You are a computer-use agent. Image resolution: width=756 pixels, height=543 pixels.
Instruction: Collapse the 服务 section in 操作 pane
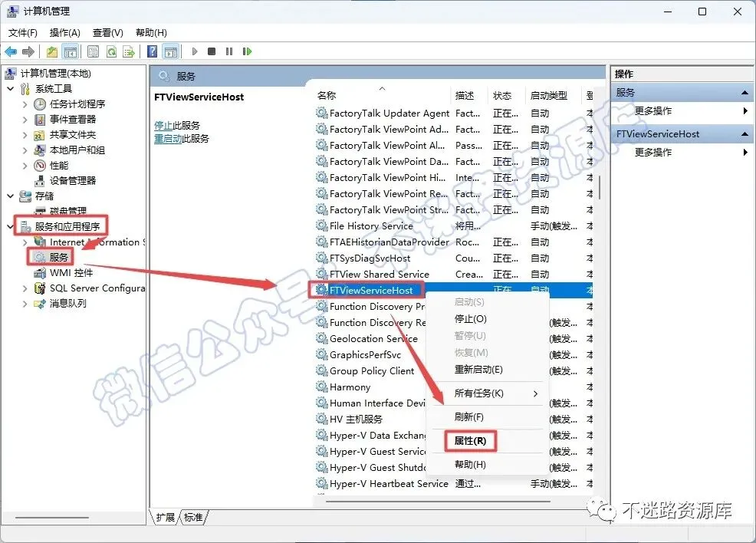(744, 93)
